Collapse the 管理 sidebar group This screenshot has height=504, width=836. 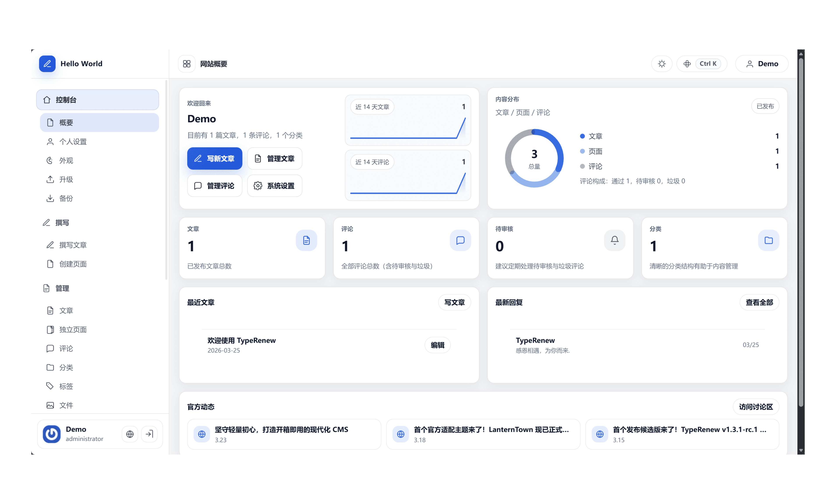coord(62,288)
